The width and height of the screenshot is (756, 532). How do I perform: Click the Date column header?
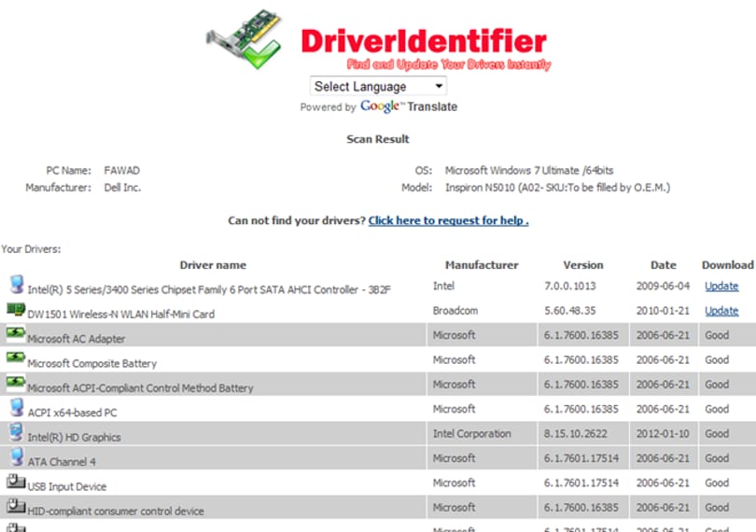point(663,265)
